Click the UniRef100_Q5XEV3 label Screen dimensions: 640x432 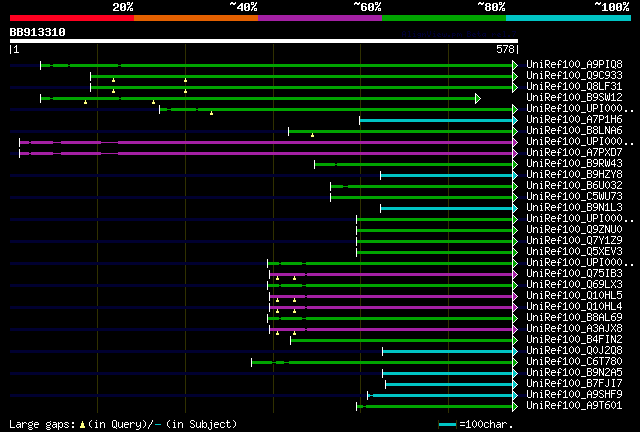574,252
